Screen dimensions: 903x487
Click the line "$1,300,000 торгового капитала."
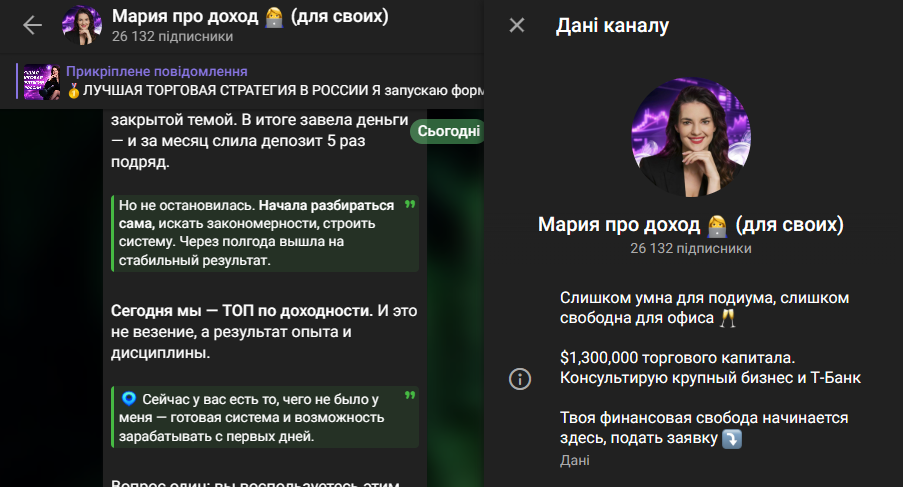click(x=677, y=358)
